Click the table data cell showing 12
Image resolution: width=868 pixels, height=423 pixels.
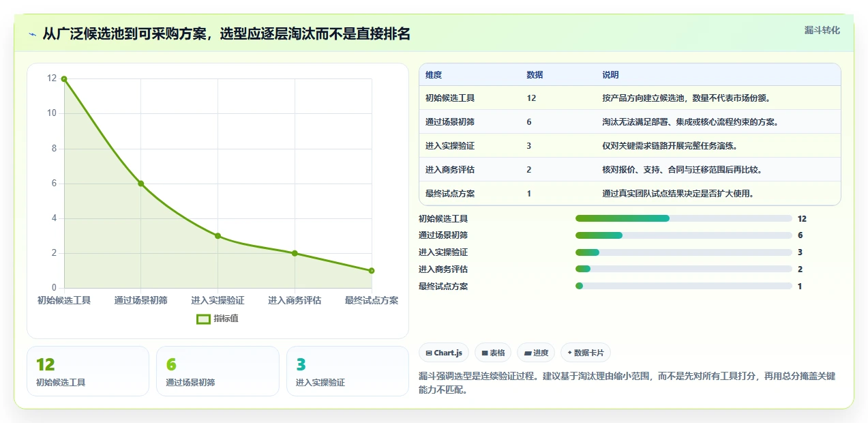[531, 98]
